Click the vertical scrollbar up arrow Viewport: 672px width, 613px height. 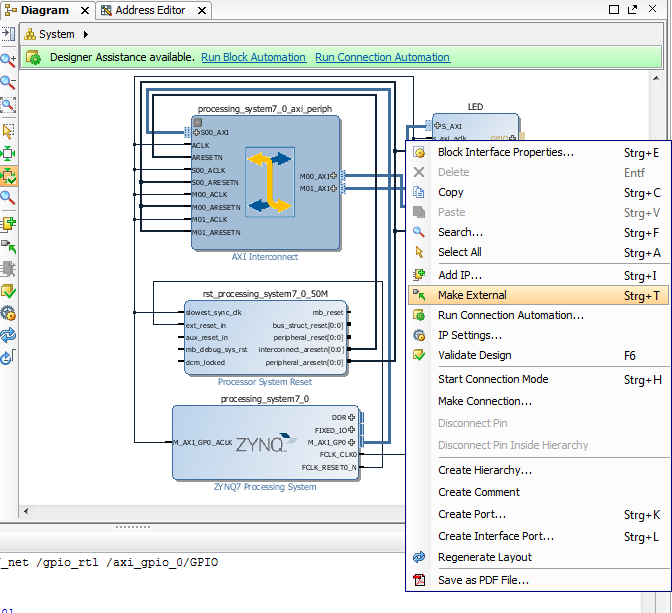pos(656,78)
